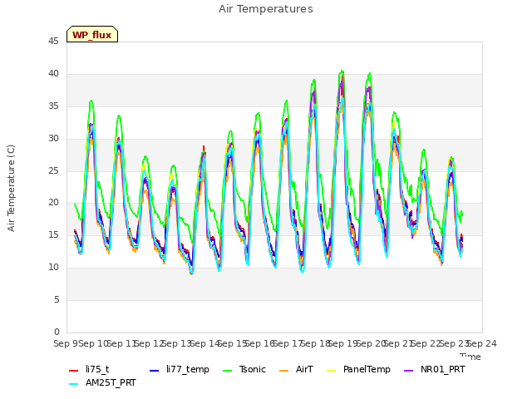Toggle li77_temp series in legend
The width and height of the screenshot is (532, 399).
[x=180, y=369]
